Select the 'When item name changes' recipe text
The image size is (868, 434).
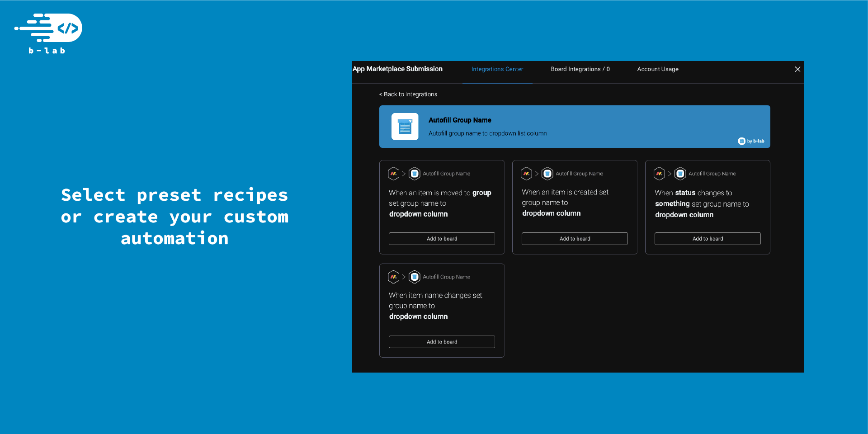point(435,306)
